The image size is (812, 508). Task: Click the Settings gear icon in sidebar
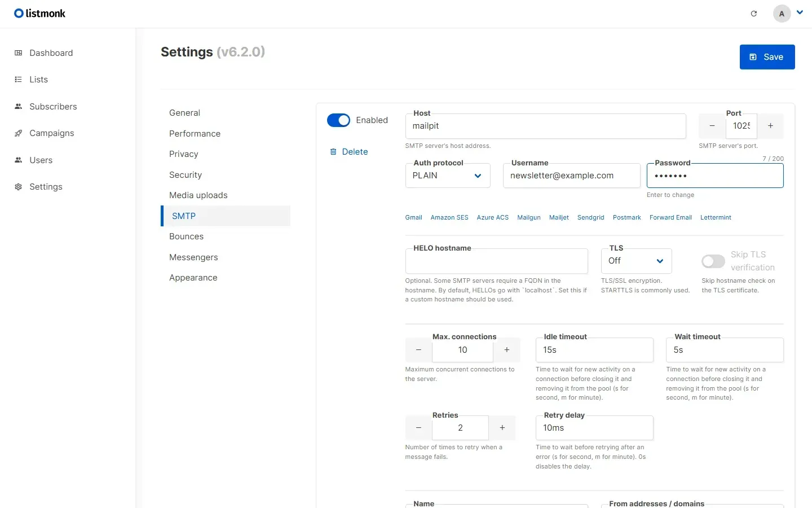point(18,187)
